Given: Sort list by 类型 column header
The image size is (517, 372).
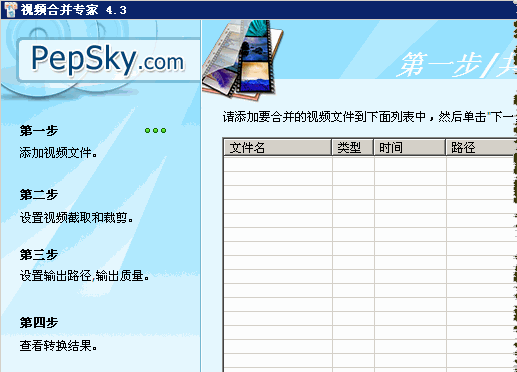Looking at the screenshot, I should pos(353,147).
